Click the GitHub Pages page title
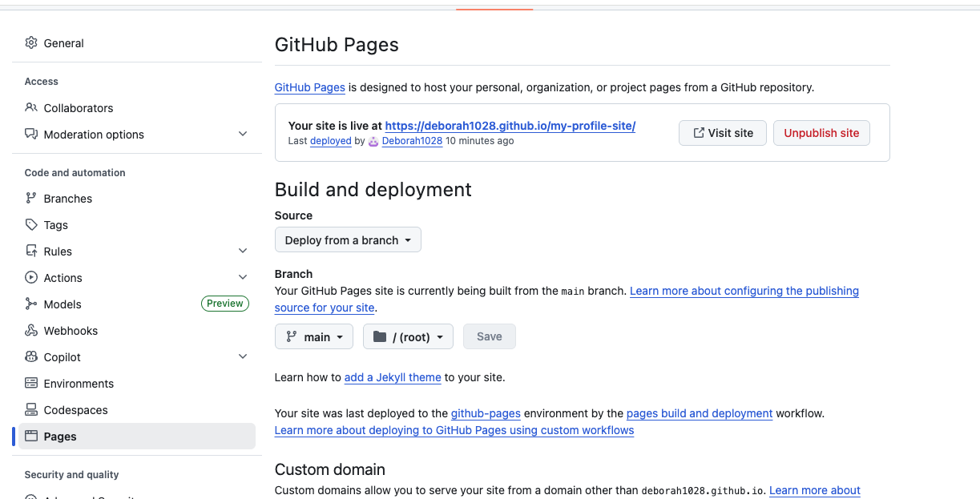Screen dimensions: 980x499 pos(337,45)
